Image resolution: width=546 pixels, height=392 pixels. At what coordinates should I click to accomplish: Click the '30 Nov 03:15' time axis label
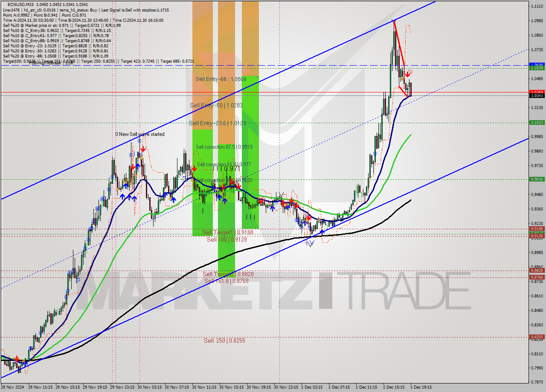tap(150, 387)
